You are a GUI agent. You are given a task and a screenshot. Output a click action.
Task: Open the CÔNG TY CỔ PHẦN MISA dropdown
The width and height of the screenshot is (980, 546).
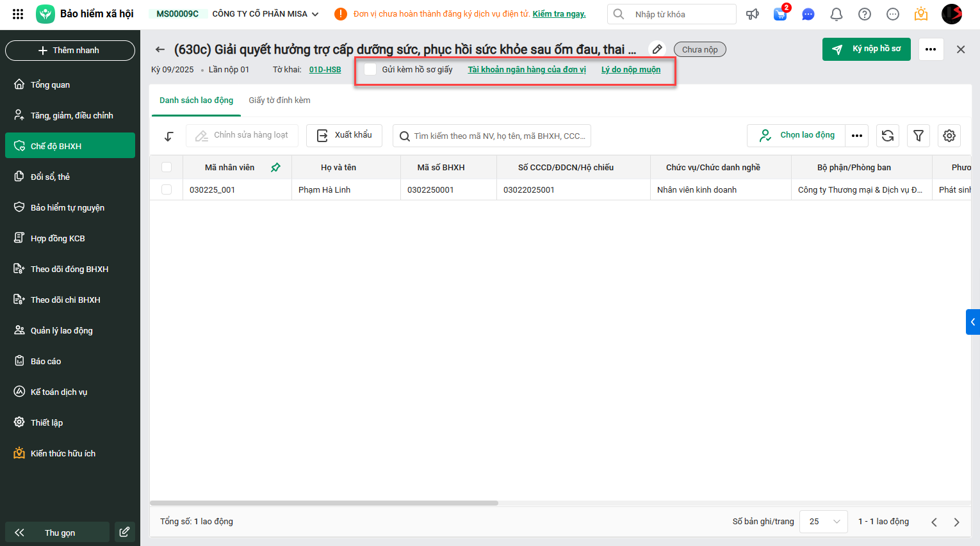[x=265, y=14]
